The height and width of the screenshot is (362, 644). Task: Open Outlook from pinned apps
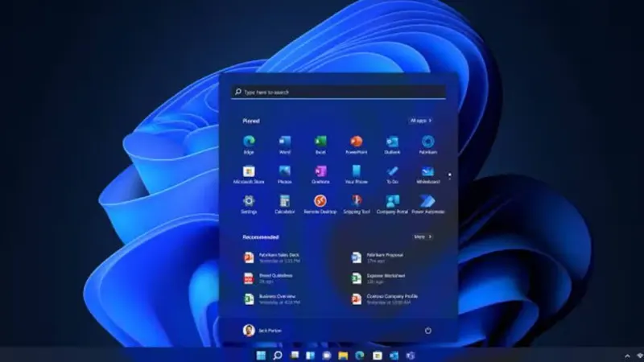pyautogui.click(x=392, y=145)
